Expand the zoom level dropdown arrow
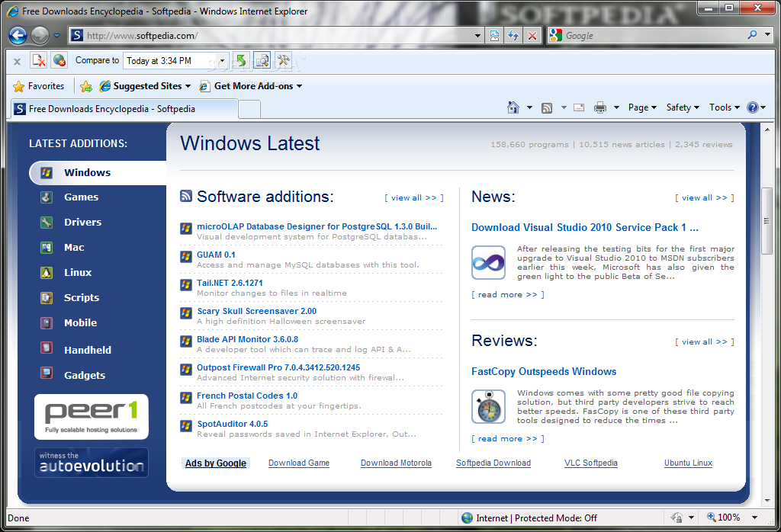This screenshot has width=781, height=532. click(754, 518)
